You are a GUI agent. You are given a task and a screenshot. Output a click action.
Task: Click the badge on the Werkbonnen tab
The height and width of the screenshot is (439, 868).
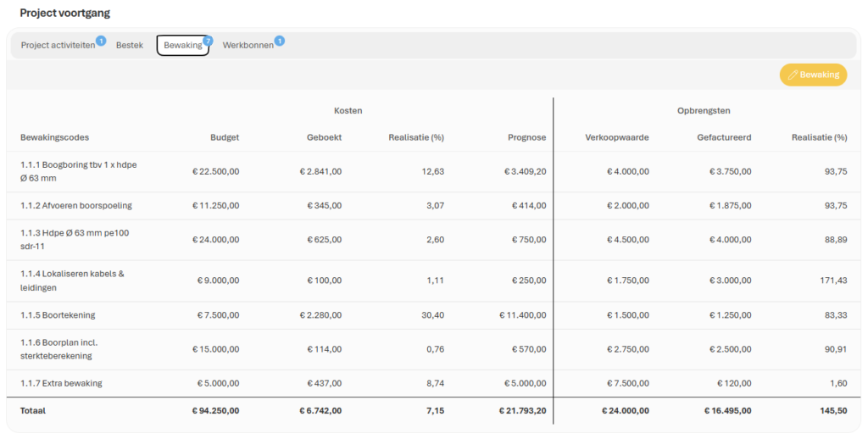pos(280,41)
